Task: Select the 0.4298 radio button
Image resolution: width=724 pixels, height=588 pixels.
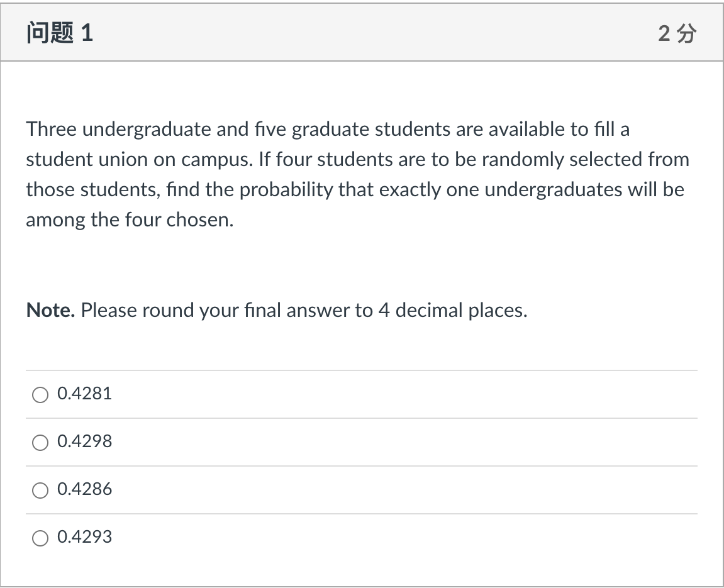Action: click(40, 443)
